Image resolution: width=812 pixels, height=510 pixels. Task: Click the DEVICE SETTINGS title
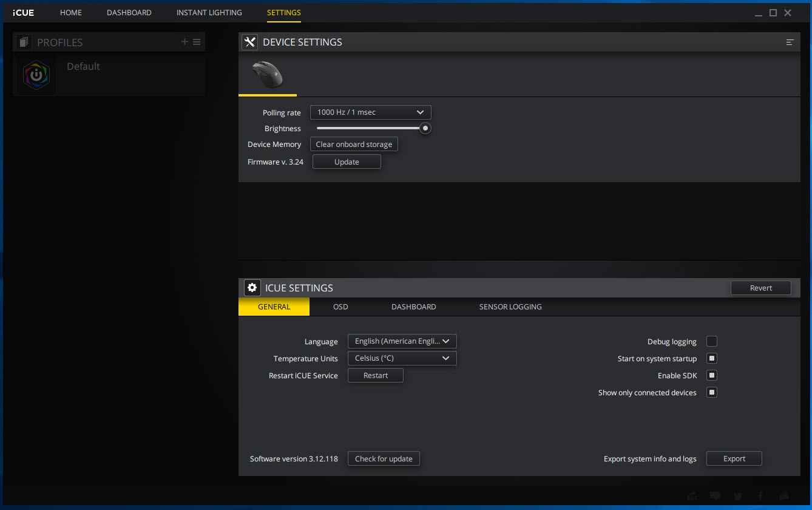[x=302, y=42]
